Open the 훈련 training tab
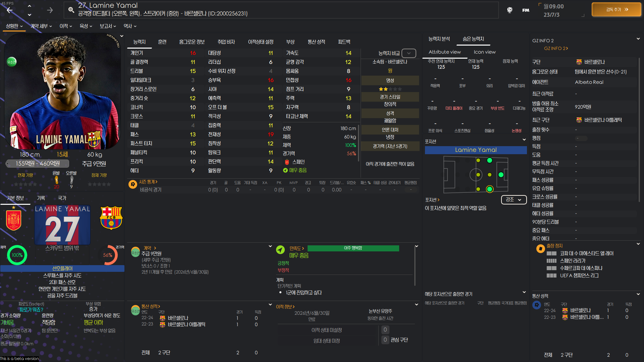644x362 pixels. (162, 42)
